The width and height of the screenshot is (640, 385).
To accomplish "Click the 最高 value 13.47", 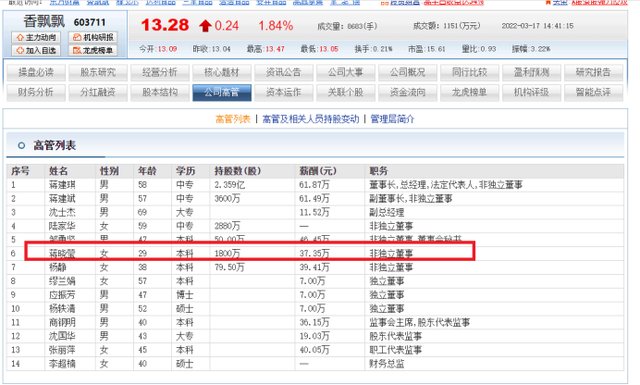I will point(275,49).
